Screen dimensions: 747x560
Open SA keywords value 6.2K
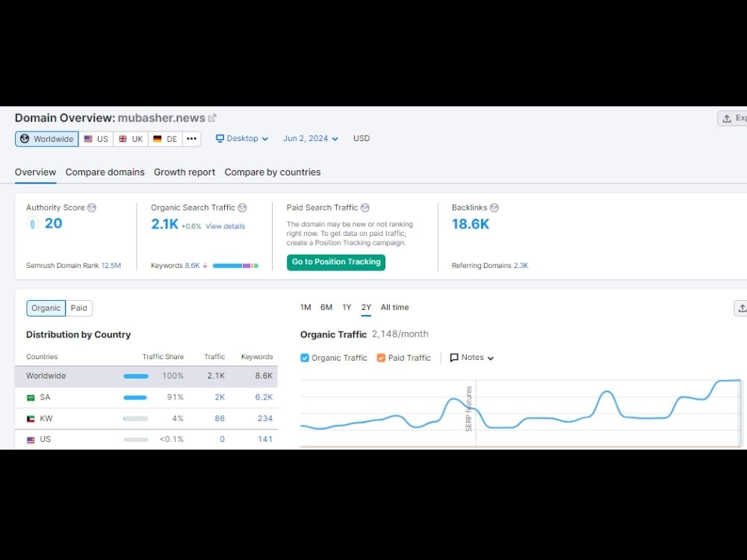tap(264, 397)
